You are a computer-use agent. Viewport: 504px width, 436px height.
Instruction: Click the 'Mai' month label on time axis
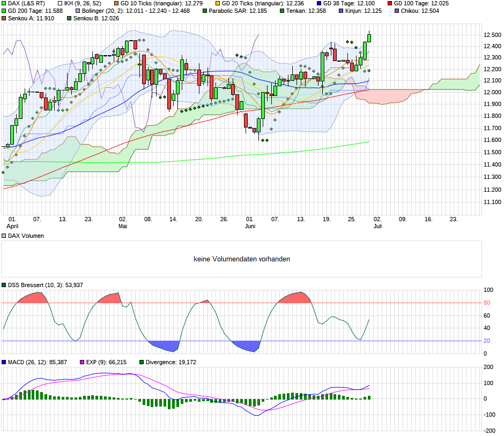(x=123, y=227)
